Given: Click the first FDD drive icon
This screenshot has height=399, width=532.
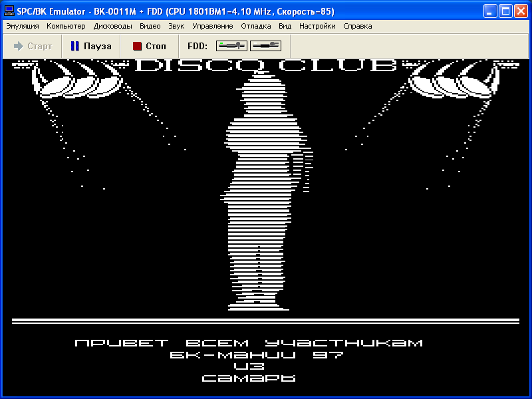Looking at the screenshot, I should pyautogui.click(x=232, y=46).
